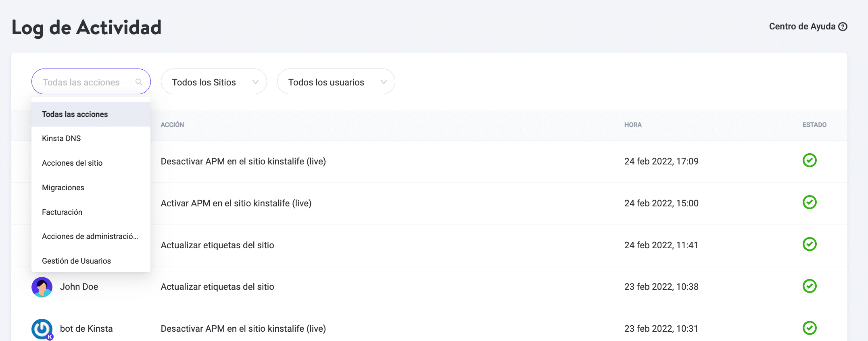Click the green checkmark for 24 feb 11:41
This screenshot has height=341, width=868.
click(x=809, y=244)
